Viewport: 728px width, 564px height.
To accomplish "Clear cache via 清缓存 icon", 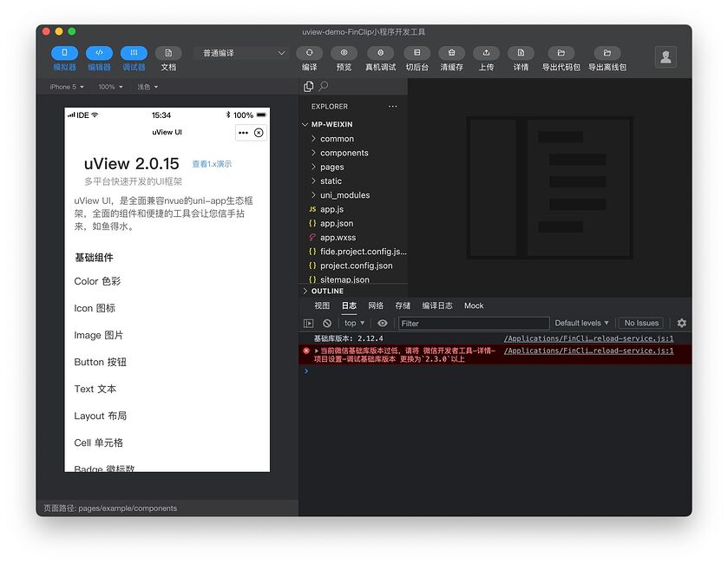I will (x=452, y=53).
